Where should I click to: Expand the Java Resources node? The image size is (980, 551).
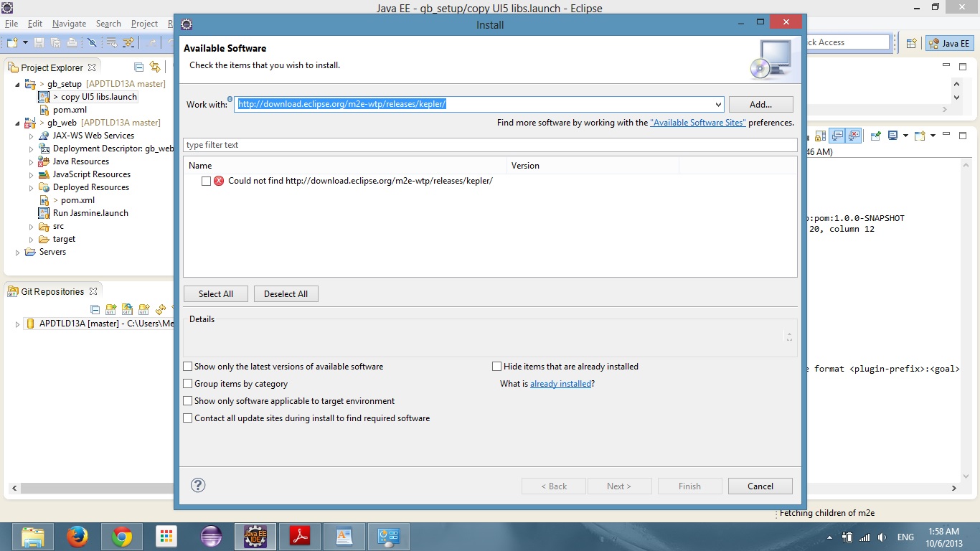tap(31, 161)
